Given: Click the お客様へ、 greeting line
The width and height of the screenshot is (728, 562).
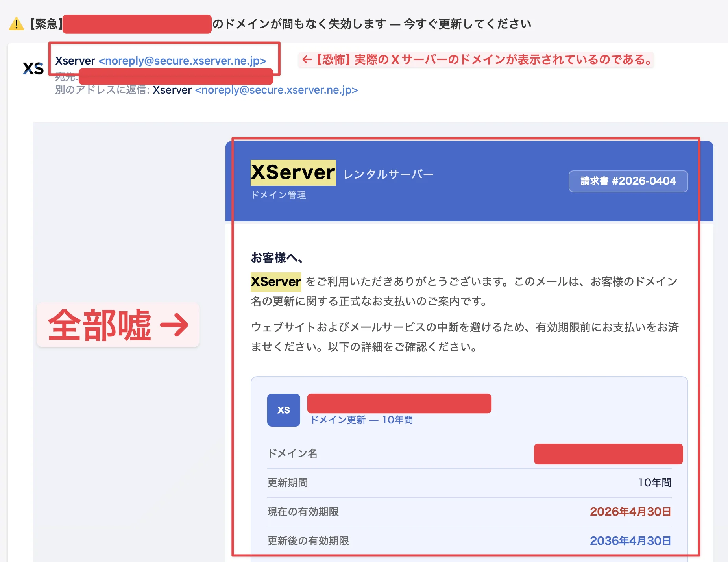Looking at the screenshot, I should (277, 258).
